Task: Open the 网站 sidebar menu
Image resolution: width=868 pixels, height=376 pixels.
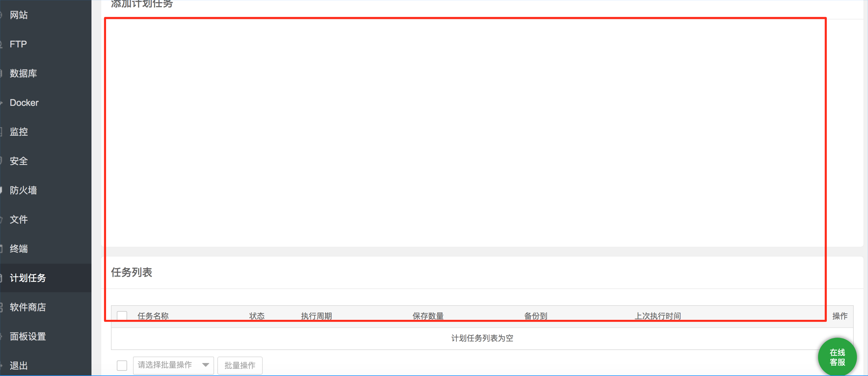Action: click(19, 15)
